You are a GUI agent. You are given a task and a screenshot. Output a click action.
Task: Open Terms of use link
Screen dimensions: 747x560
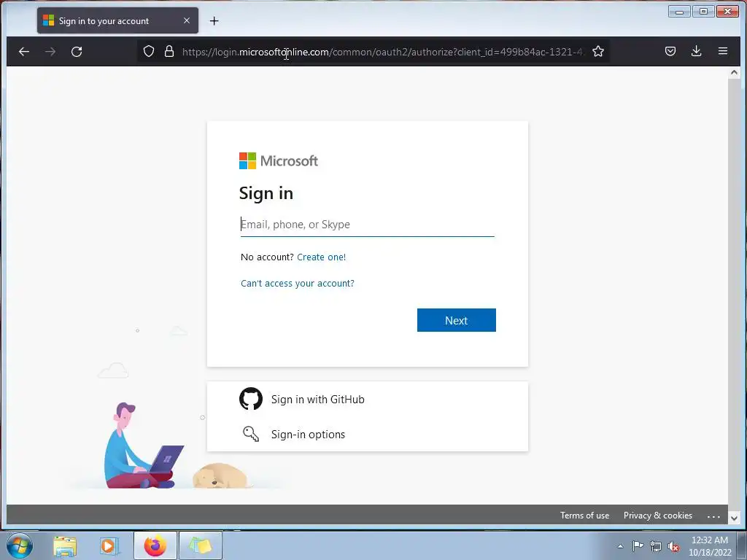(584, 516)
